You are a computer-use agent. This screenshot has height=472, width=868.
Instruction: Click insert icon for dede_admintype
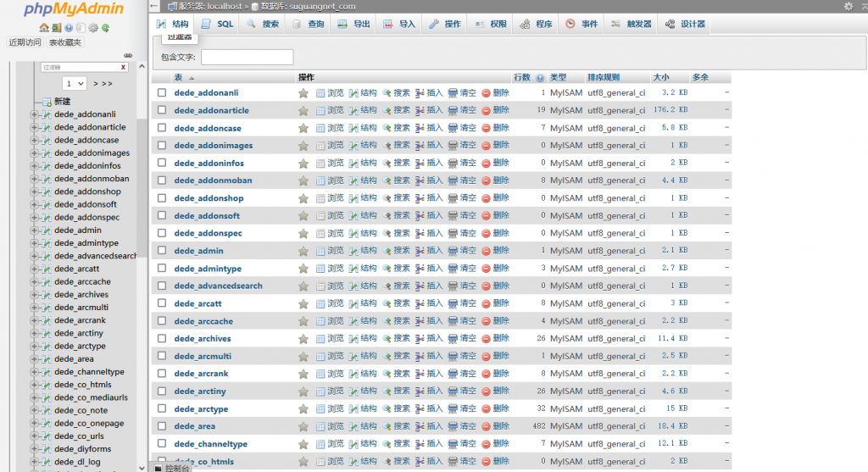420,269
